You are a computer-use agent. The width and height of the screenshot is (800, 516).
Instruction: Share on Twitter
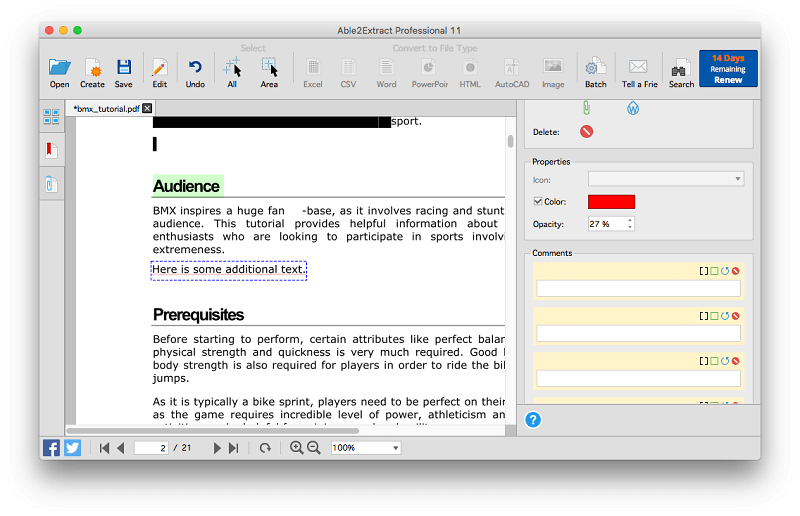click(x=72, y=448)
